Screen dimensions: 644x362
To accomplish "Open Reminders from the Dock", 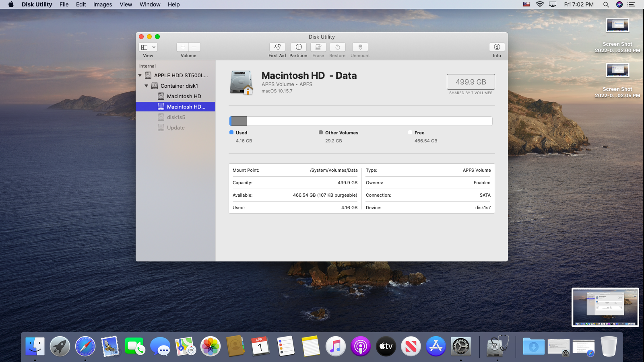I will tap(286, 346).
